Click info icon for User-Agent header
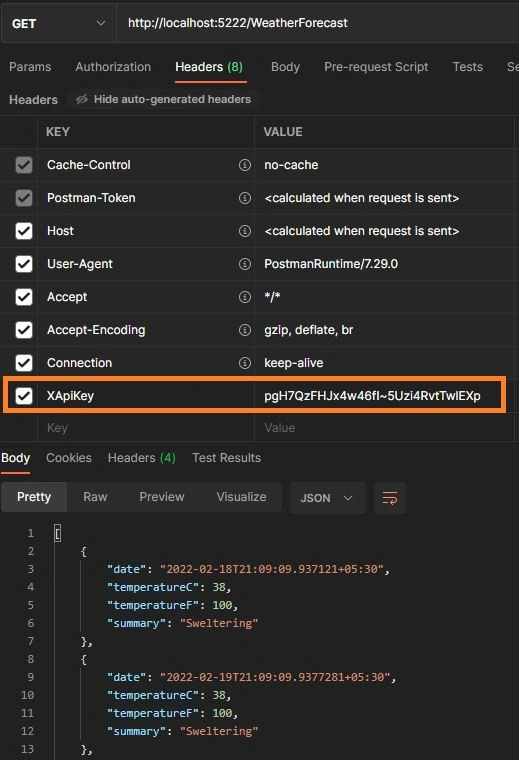 [x=245, y=264]
